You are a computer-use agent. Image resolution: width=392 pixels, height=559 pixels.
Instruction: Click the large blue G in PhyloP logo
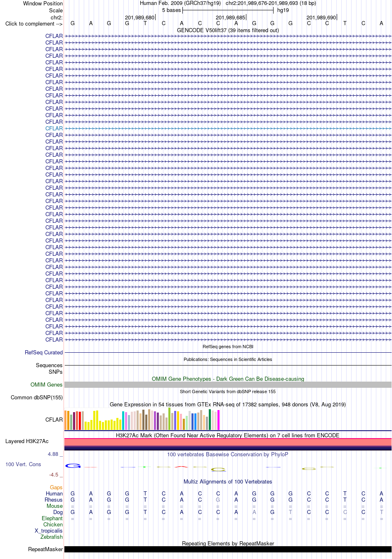coord(73,466)
